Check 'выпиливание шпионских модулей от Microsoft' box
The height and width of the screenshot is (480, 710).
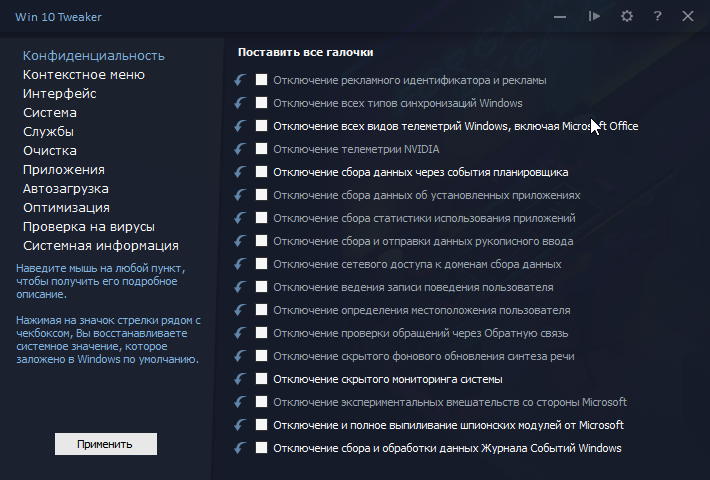coord(261,425)
